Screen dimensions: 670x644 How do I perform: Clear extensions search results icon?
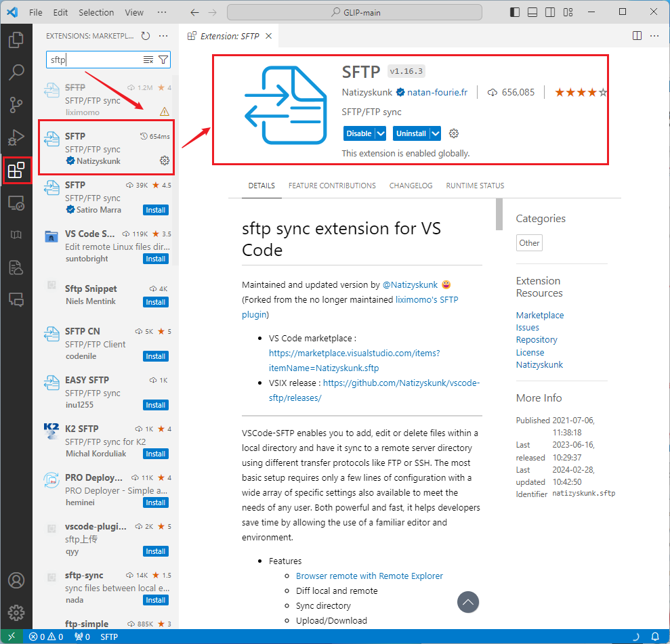click(x=148, y=60)
